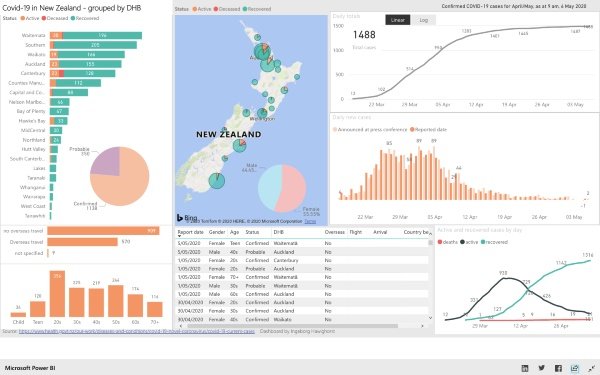Image resolution: width=600 pixels, height=375 pixels.
Task: Click the table scroll down arrow
Action: click(x=430, y=318)
